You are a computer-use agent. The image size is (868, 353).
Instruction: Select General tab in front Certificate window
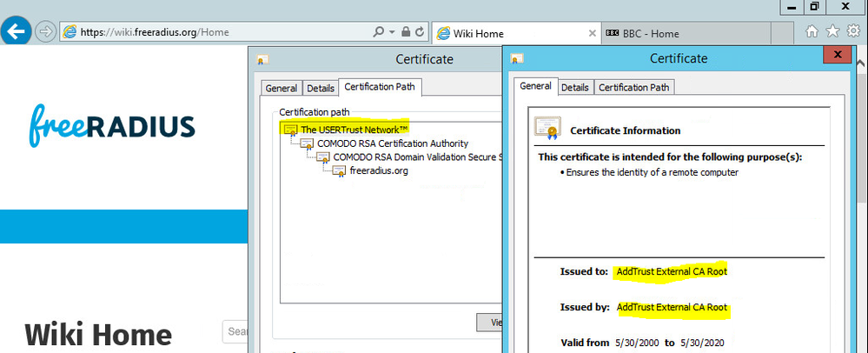(x=536, y=86)
